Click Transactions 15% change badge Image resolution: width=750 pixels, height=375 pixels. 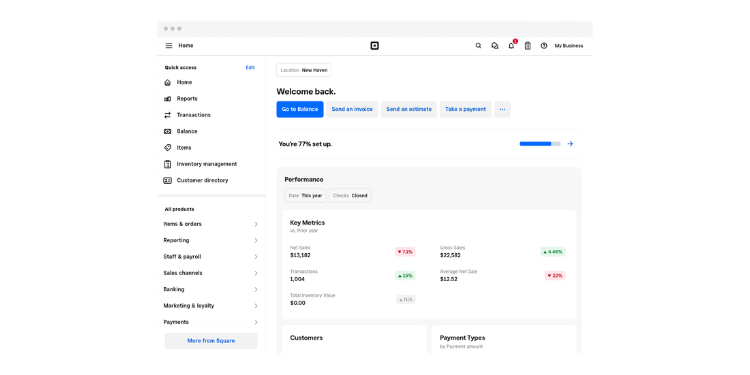405,276
